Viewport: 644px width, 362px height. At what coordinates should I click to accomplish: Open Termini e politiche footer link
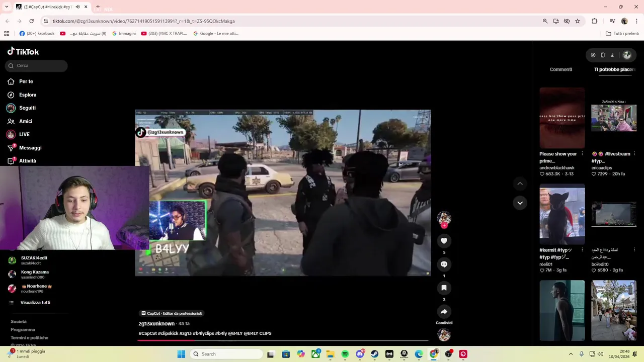click(x=30, y=338)
